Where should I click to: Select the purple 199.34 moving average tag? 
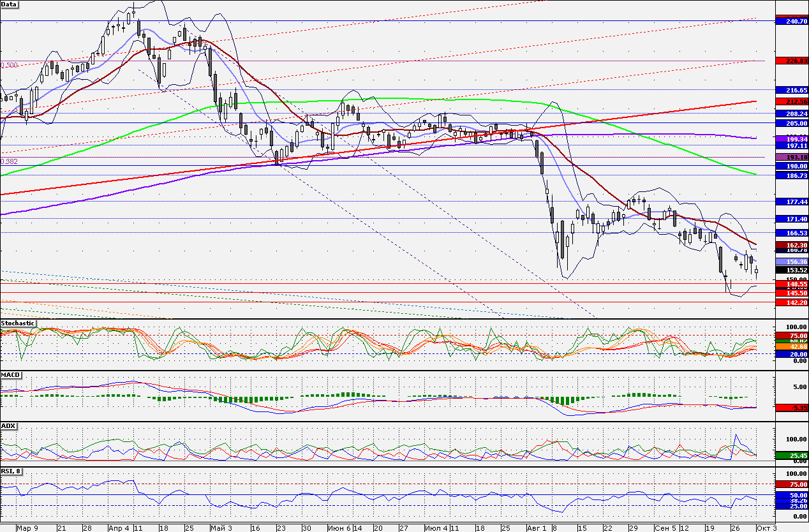pyautogui.click(x=790, y=138)
